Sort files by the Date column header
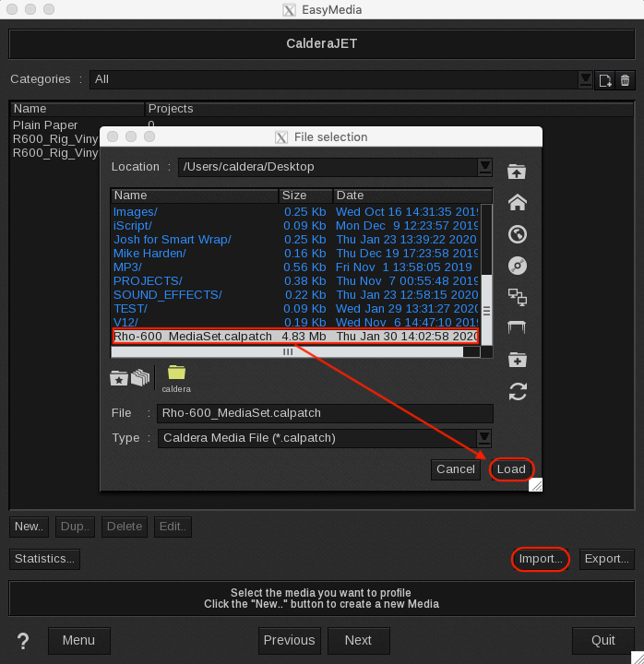 412,196
